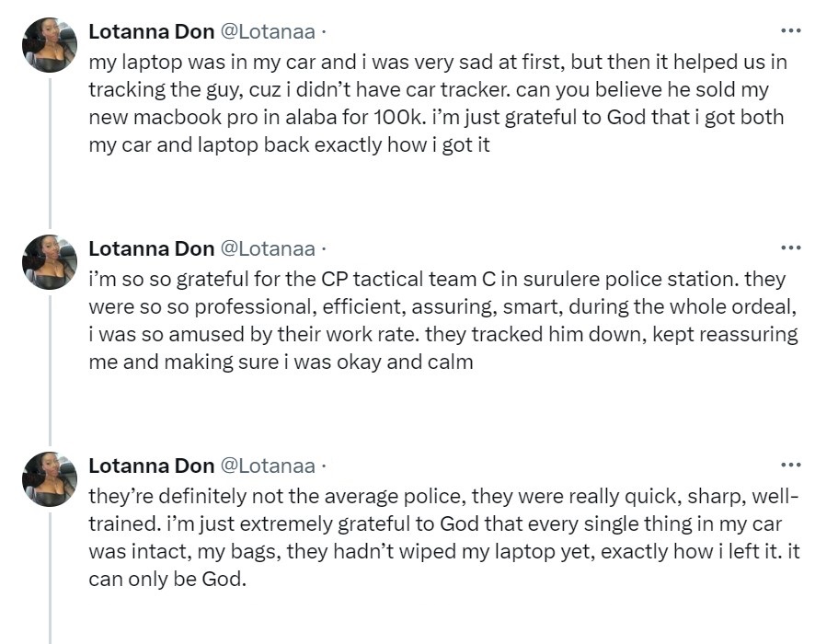Click the line ending 'it can only be God.'

click(x=167, y=581)
